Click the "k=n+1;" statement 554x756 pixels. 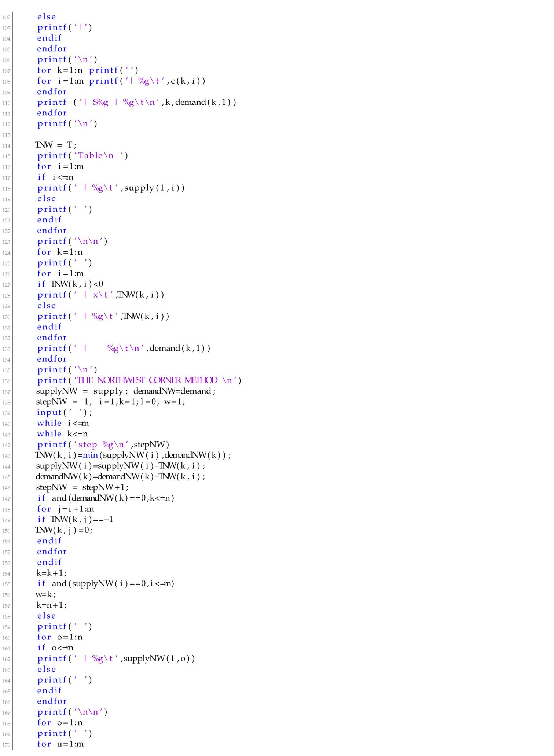click(x=52, y=605)
